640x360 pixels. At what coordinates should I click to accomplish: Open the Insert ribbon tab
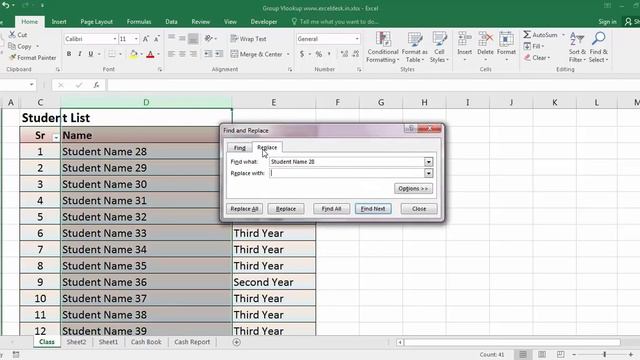click(59, 22)
